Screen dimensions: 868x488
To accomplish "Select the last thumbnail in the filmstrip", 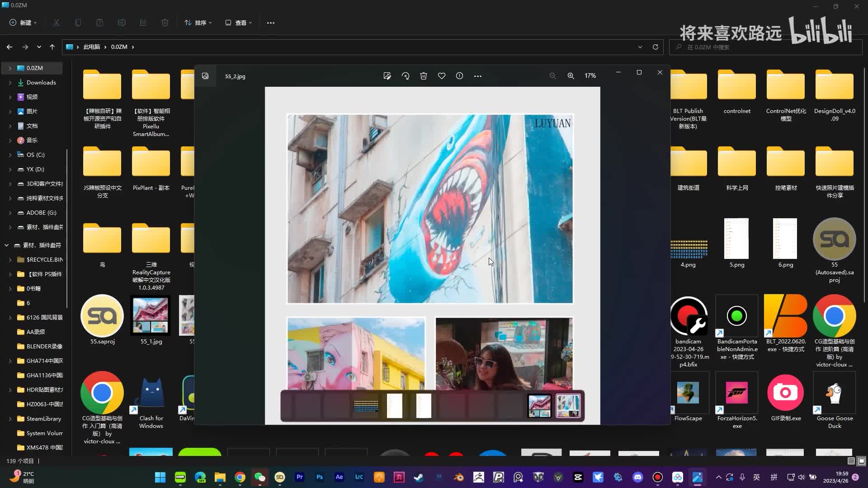I will (568, 406).
